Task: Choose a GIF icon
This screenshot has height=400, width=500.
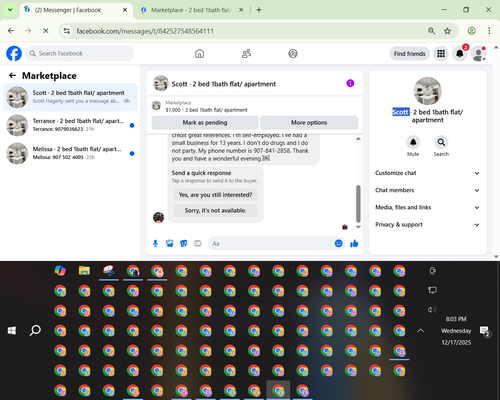Action: [198, 244]
